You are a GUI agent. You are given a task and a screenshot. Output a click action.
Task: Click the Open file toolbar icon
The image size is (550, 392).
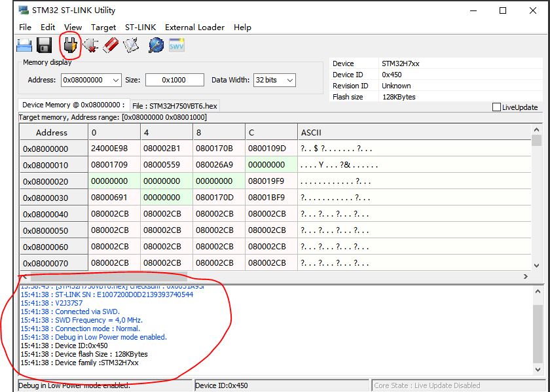coord(24,46)
